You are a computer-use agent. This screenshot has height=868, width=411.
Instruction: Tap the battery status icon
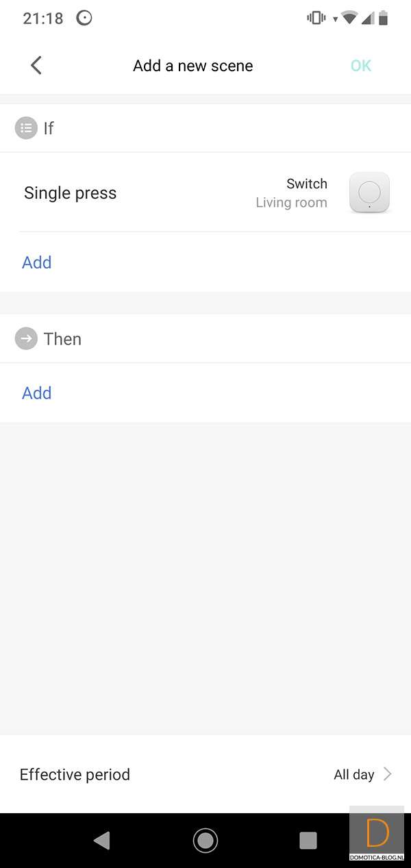pos(384,18)
